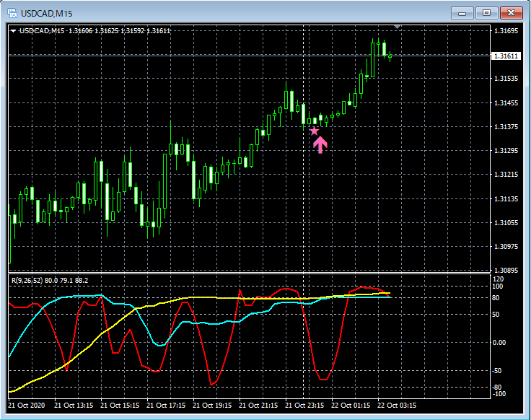Click the time label 21 Oct 17:15
531x420 pixels.
point(166,405)
